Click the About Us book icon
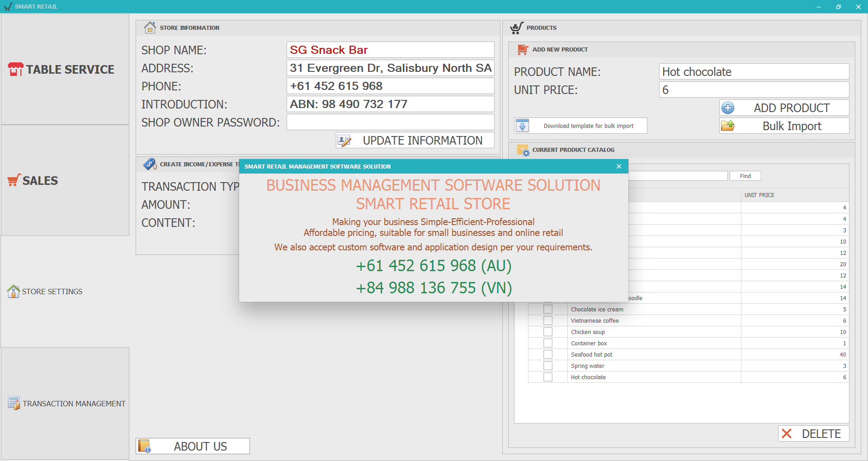Screen dimensions: 868x461 (x=145, y=447)
